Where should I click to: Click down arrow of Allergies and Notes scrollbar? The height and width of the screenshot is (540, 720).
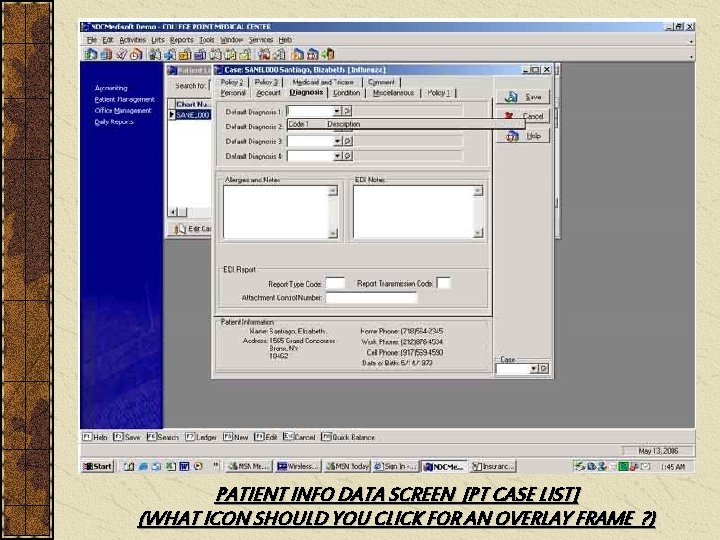[333, 233]
